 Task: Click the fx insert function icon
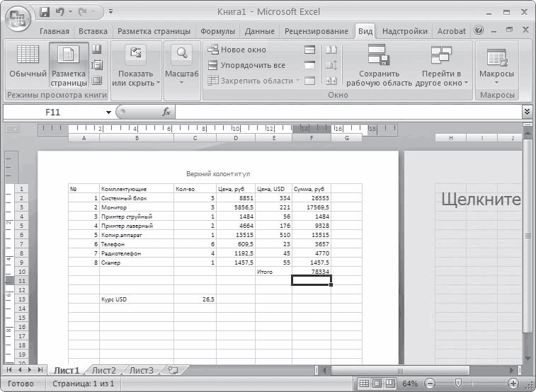(166, 112)
